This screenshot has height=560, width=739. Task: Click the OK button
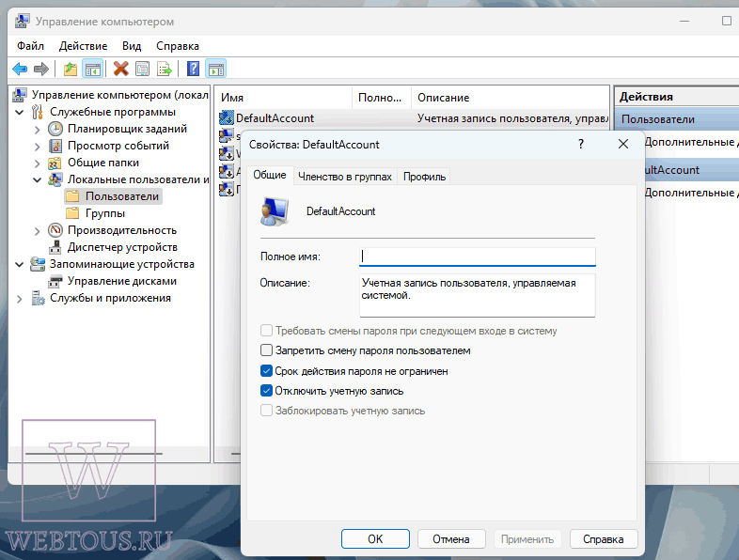[x=375, y=538]
